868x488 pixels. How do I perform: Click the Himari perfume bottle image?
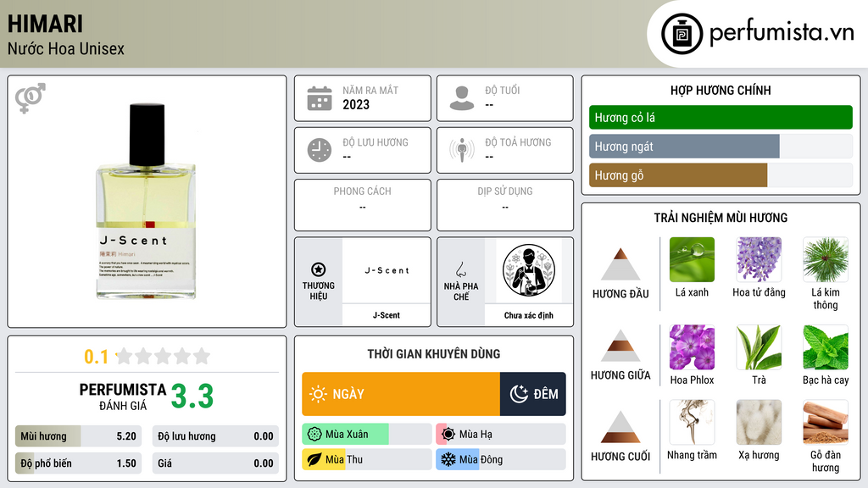coord(146,202)
